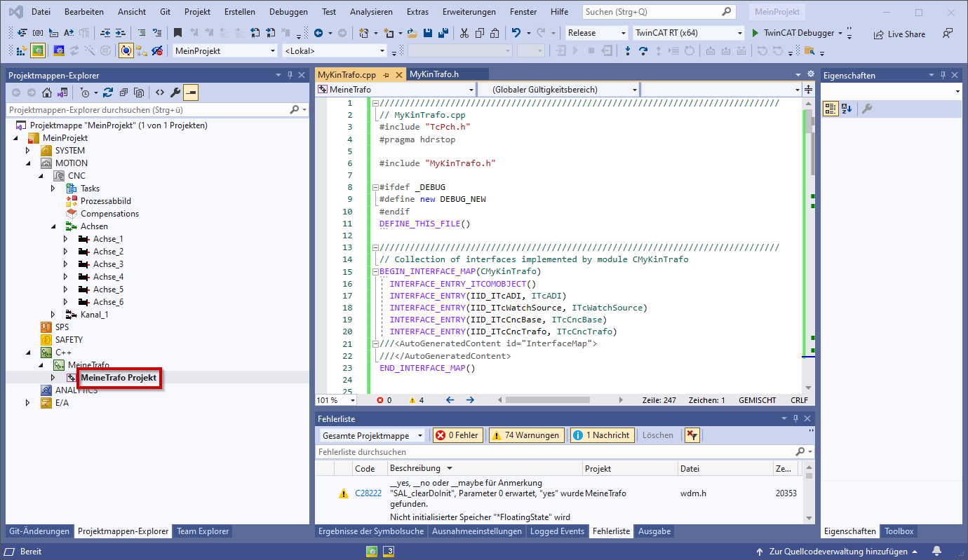Click the feedback icon next to Live Share

pos(948,33)
